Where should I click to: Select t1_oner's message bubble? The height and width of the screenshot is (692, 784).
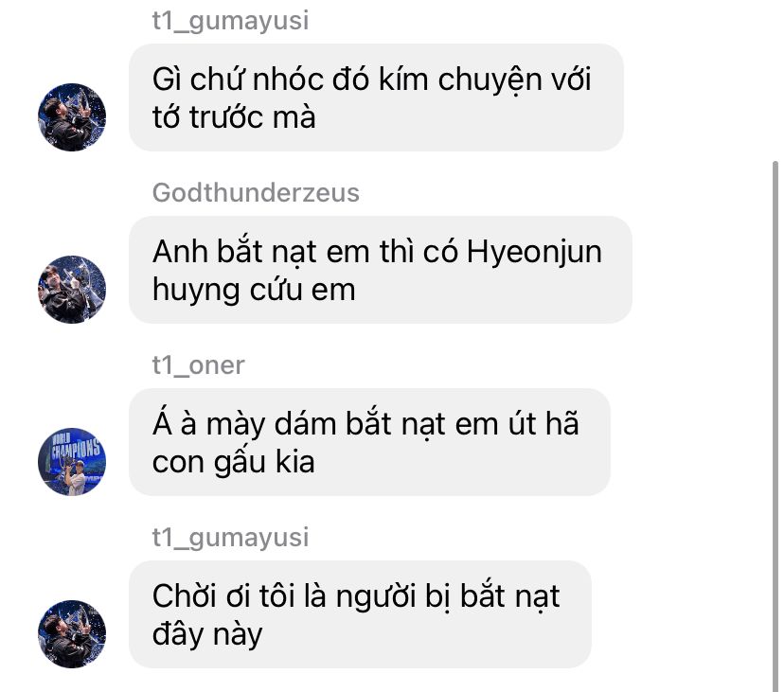pyautogui.click(x=369, y=442)
